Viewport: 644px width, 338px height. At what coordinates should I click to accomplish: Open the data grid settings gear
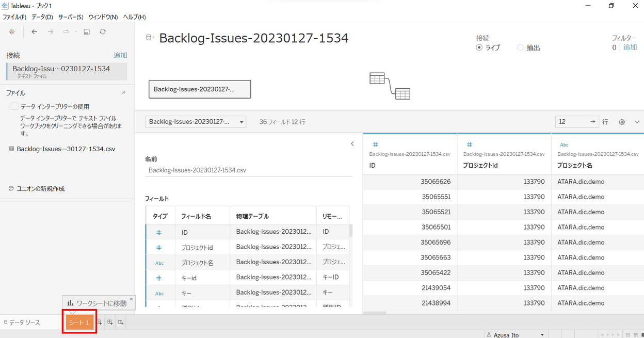point(622,122)
